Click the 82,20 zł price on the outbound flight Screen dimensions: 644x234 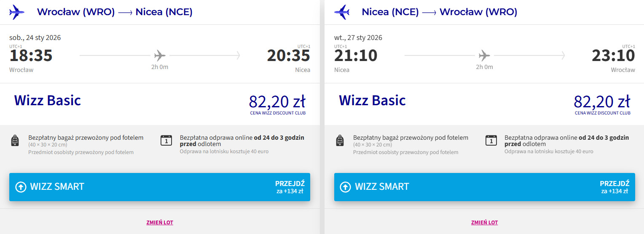277,102
